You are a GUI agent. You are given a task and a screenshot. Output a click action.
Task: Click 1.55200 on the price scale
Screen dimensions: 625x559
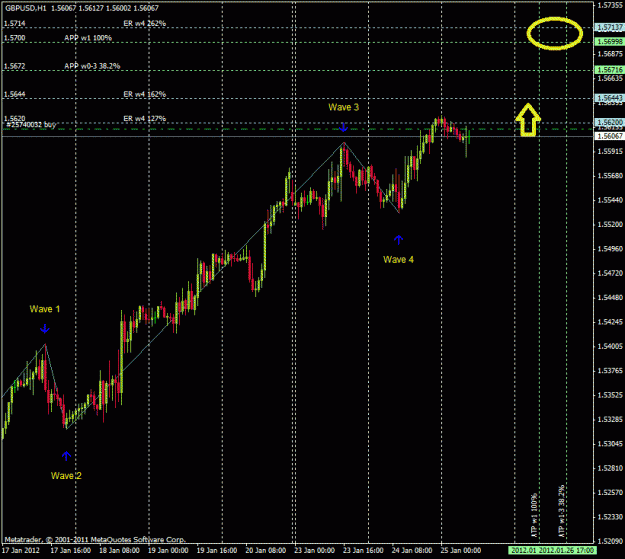point(610,224)
